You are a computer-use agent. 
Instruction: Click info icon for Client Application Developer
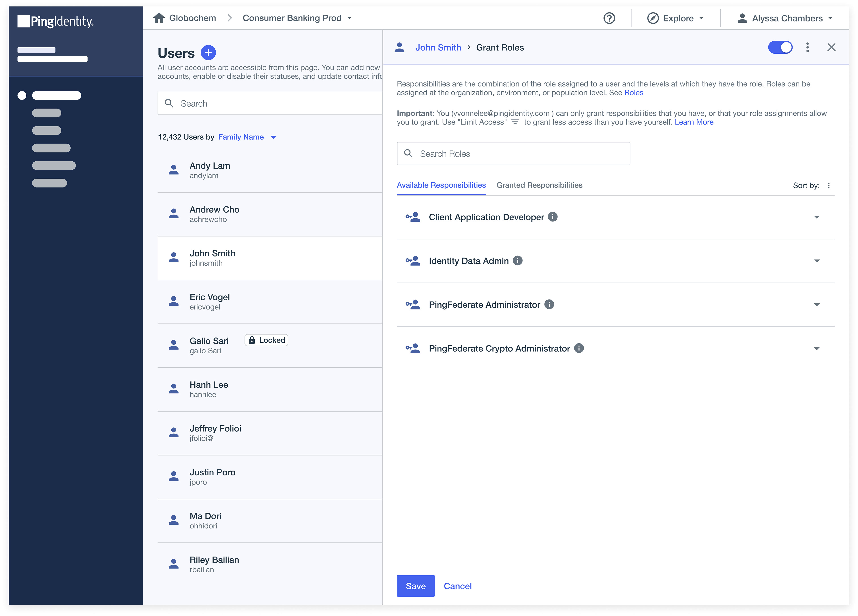point(552,217)
